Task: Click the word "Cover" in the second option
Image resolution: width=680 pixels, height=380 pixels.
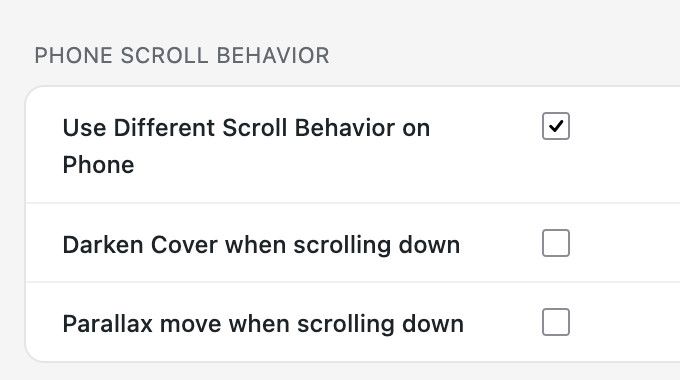Action: 184,245
